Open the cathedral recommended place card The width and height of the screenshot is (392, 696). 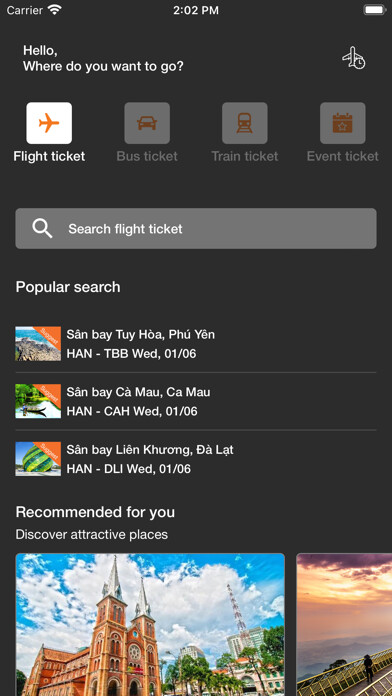150,625
